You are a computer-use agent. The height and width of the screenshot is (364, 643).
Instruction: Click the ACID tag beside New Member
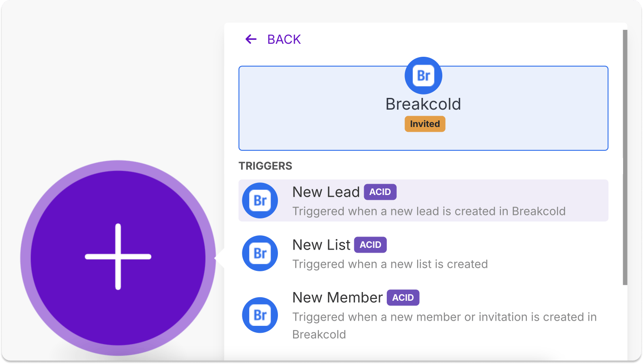403,298
